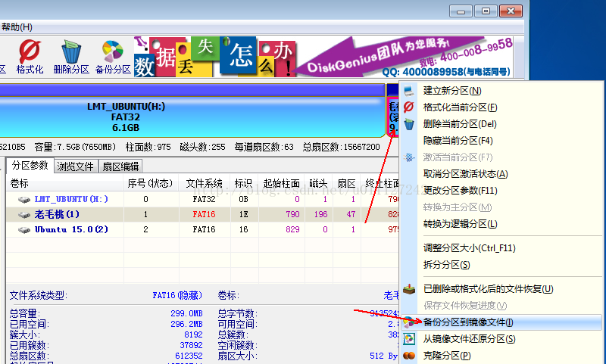Choose 格式化当前分区(F) from context menu

point(501,107)
